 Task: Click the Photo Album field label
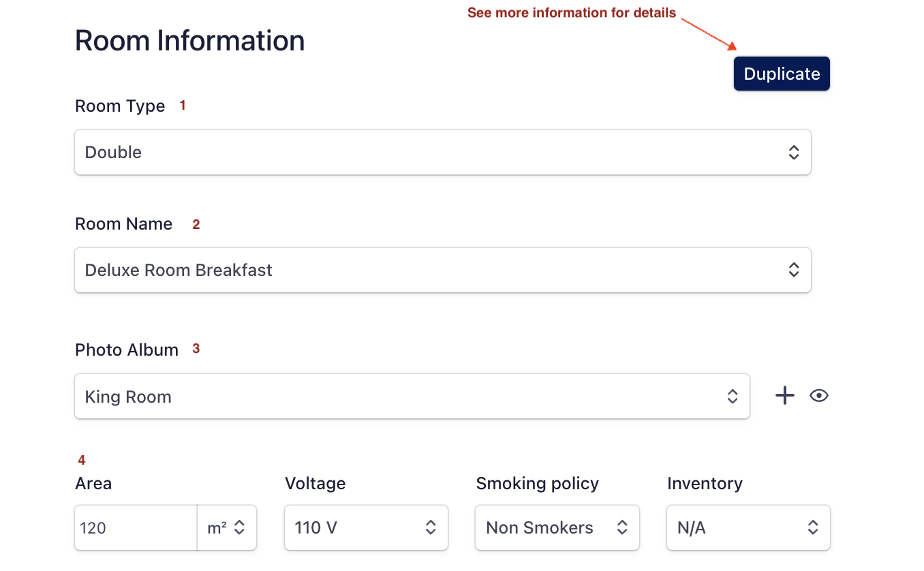(x=127, y=350)
